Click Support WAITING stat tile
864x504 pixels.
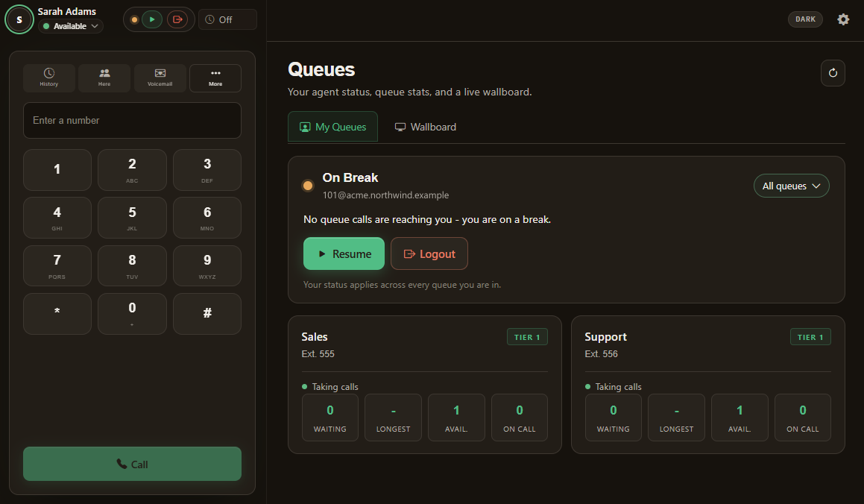(x=614, y=418)
